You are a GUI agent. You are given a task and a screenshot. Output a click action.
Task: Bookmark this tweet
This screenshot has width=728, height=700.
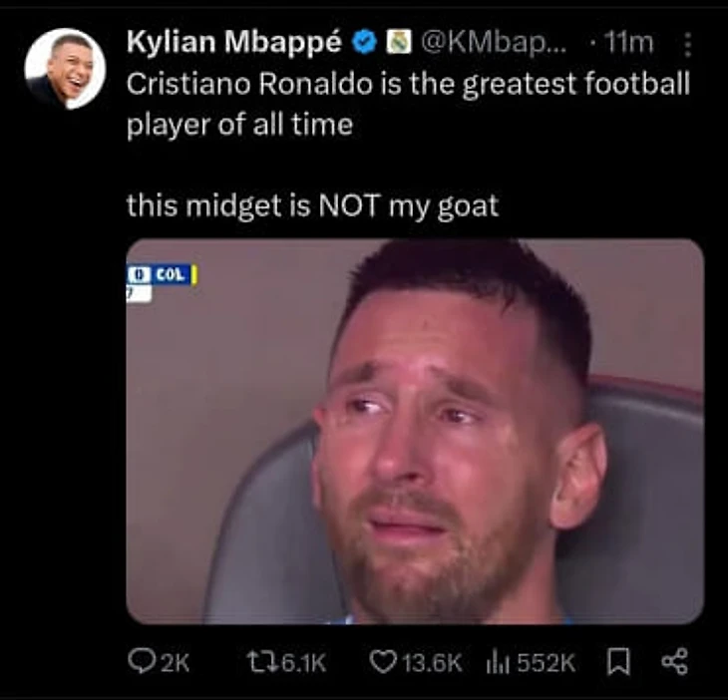(620, 661)
